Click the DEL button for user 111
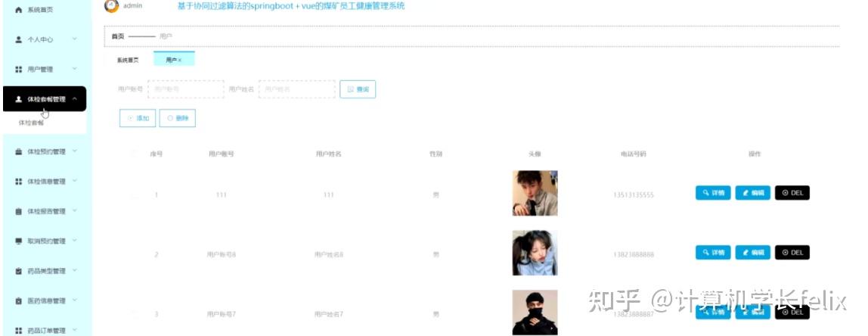The height and width of the screenshot is (336, 868). point(792,193)
